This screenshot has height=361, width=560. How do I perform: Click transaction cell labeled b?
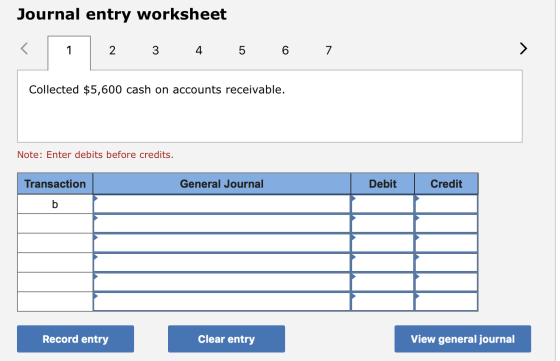click(x=55, y=204)
